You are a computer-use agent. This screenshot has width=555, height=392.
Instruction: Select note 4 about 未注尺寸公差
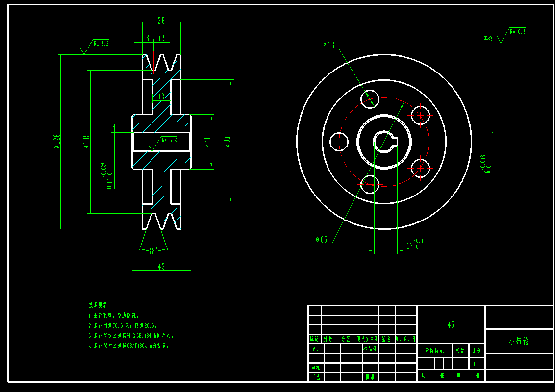pos(129,345)
